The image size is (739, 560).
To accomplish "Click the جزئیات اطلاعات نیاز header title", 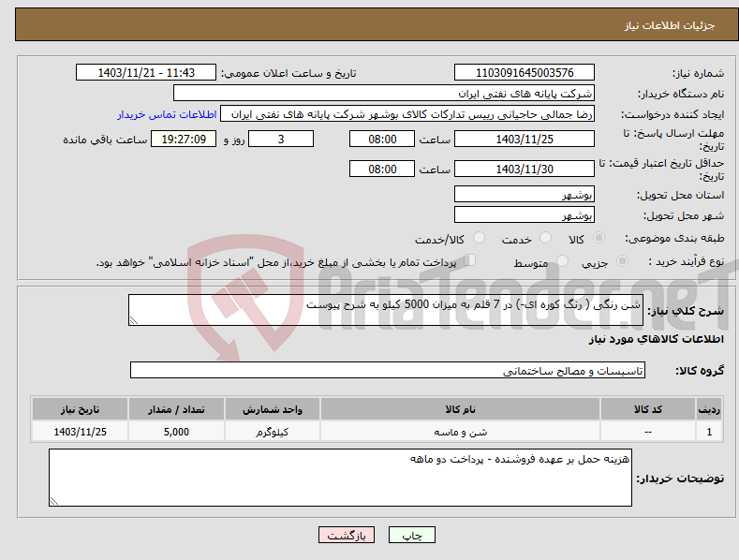I will tap(670, 25).
